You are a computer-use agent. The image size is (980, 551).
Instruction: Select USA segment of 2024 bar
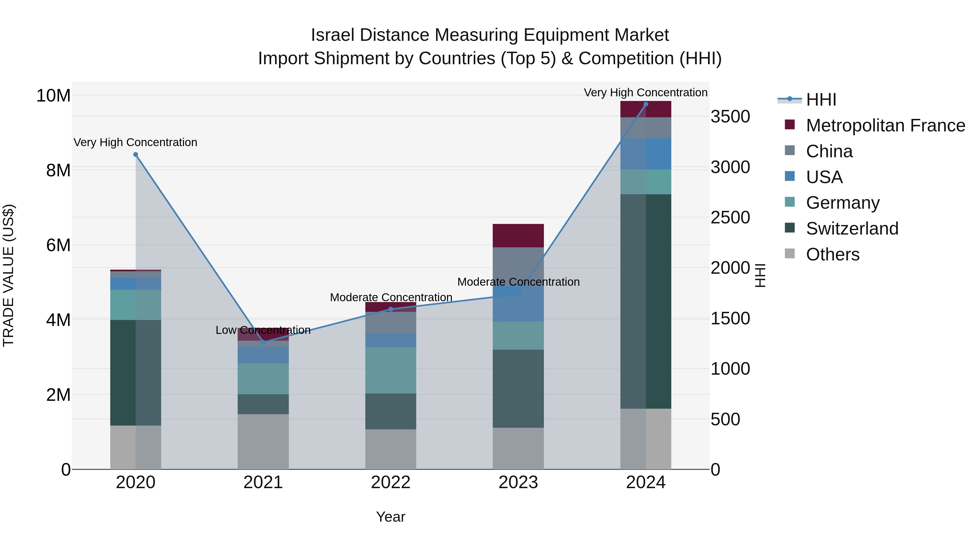(646, 154)
